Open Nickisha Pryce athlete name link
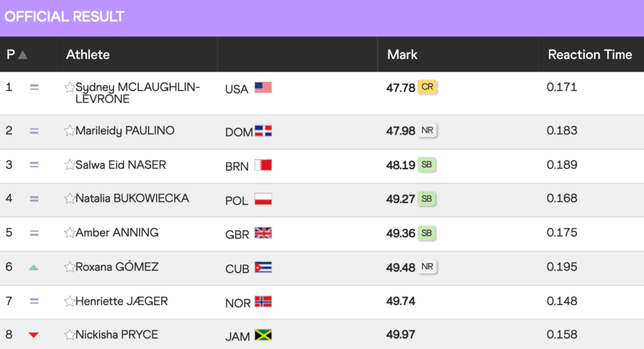The image size is (644, 349). point(116,335)
